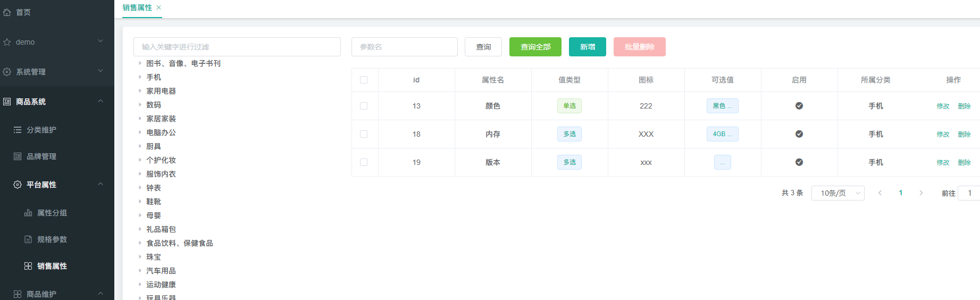Click the 品牌管理 sidebar icon
This screenshot has height=300, width=980.
pyautogui.click(x=18, y=156)
